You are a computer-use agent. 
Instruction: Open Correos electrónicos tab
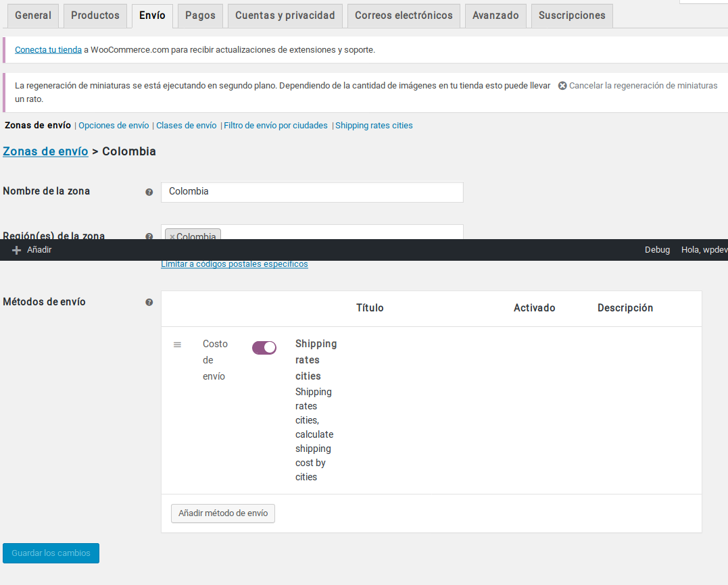(404, 16)
